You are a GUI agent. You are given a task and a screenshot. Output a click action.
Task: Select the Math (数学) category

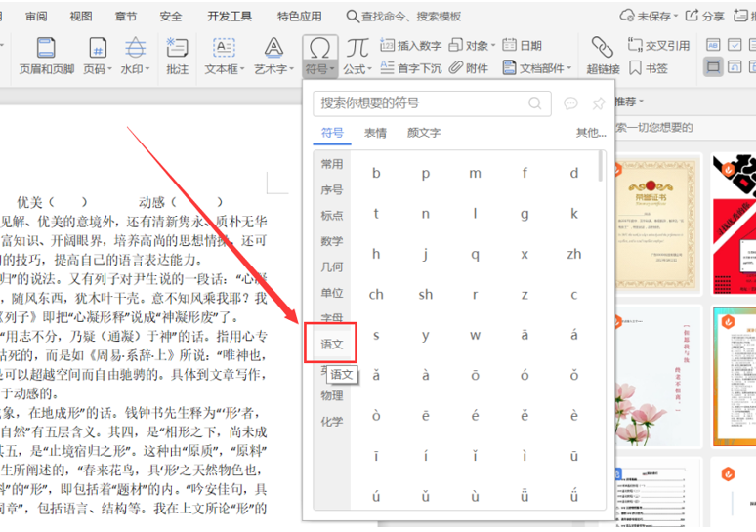point(332,241)
